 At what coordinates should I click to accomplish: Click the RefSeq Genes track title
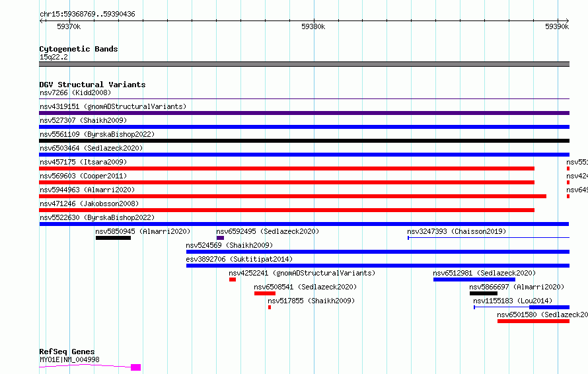[67, 352]
